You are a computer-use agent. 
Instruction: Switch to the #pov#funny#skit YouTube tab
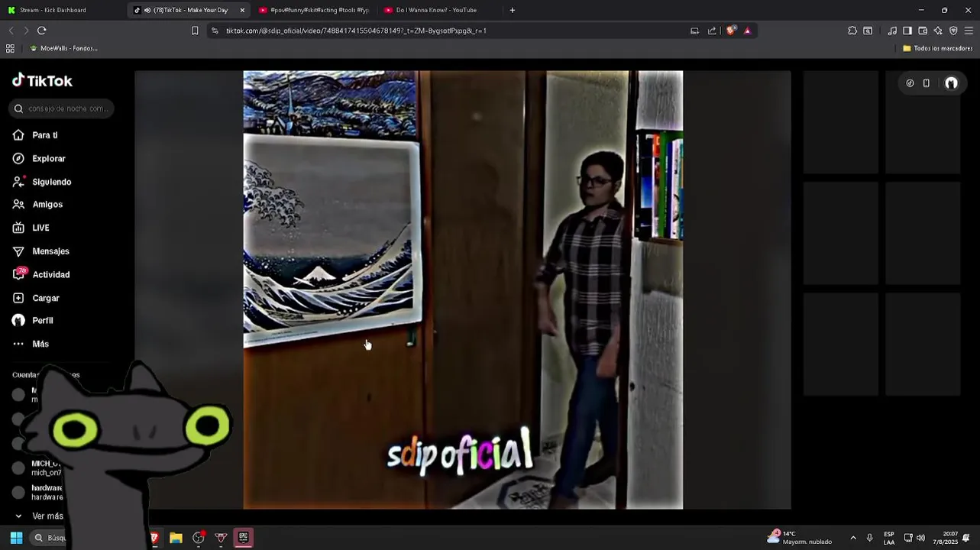pyautogui.click(x=314, y=10)
